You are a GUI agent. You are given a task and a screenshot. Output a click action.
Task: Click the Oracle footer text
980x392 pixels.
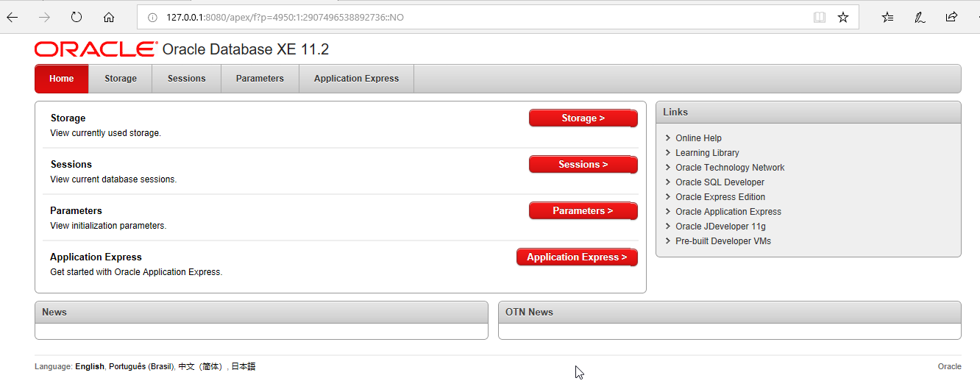[949, 366]
